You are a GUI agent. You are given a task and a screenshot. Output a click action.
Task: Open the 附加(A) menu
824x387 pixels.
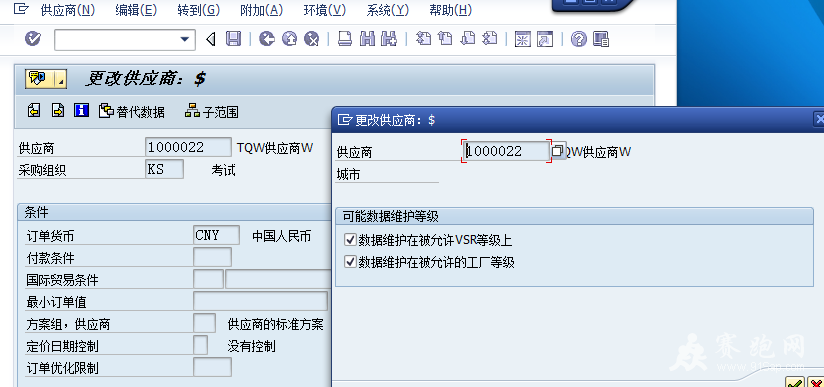[262, 10]
